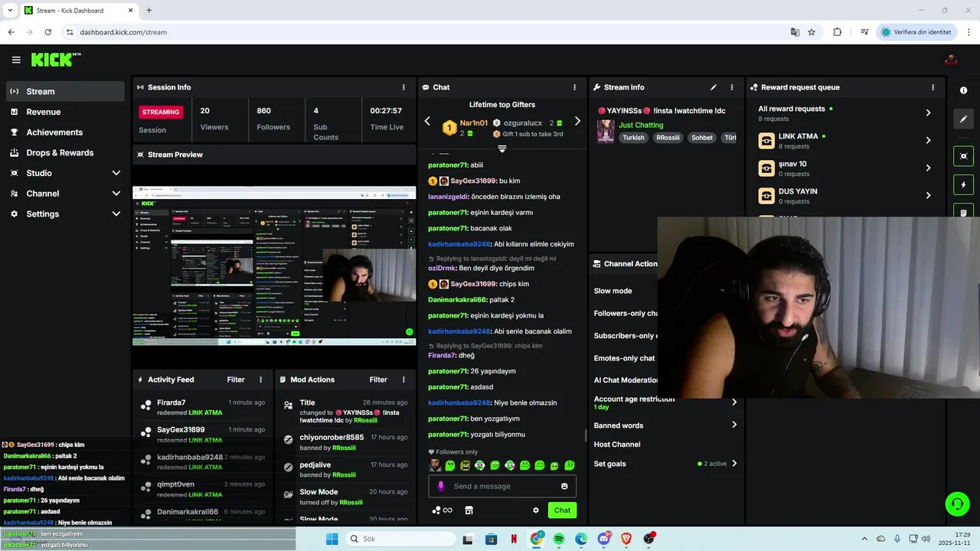The height and width of the screenshot is (551, 980).
Task: Click the channel points infinity icon
Action: point(442,510)
